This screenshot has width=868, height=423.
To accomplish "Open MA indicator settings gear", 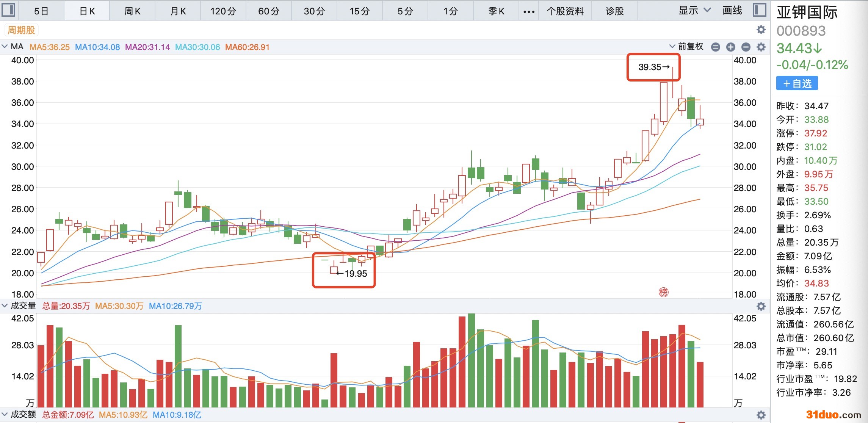I will 761,47.
